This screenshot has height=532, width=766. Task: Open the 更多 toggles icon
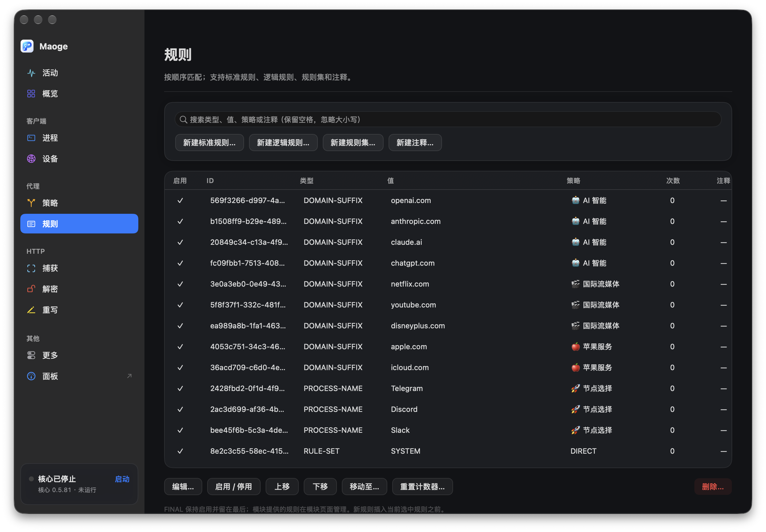[x=31, y=355]
